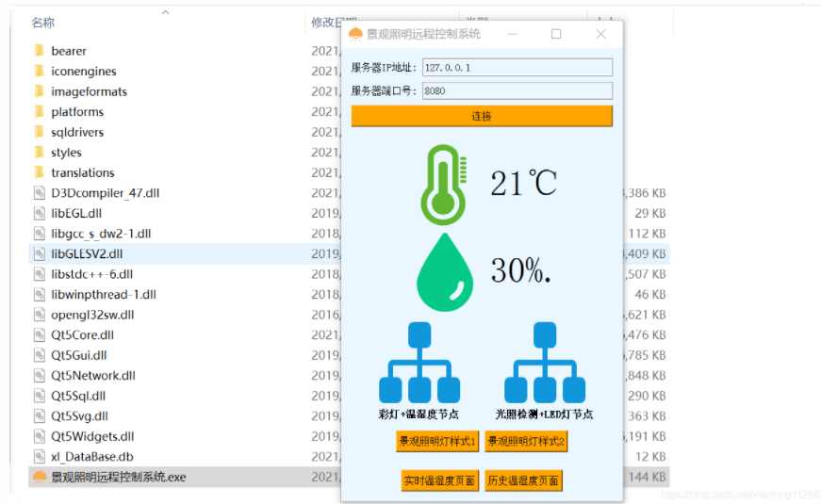Click the 12 KB size of xl_DataBase.db
The image size is (821, 504).
point(650,457)
